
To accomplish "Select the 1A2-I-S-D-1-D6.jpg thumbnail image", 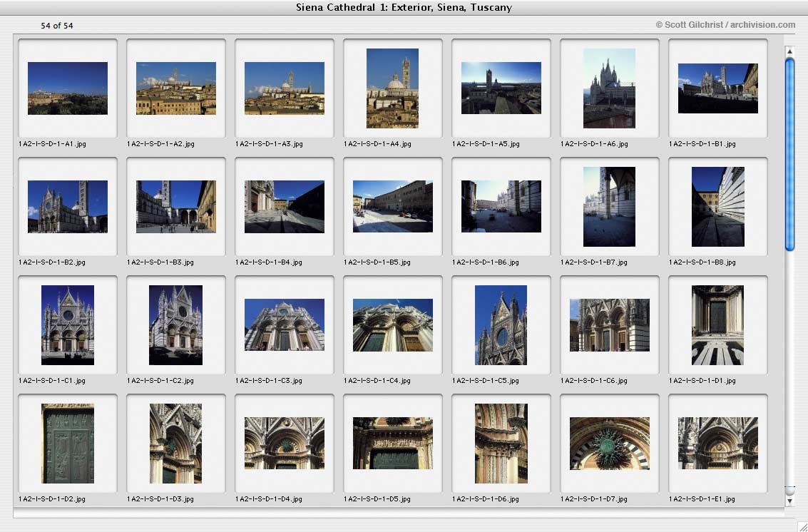I will (501, 444).
